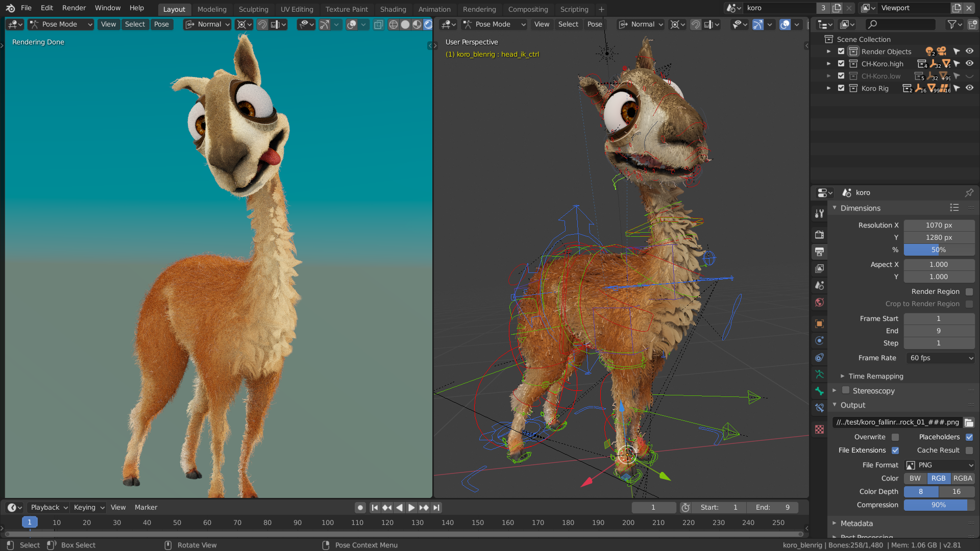Open the World properties tab icon
Viewport: 980px width, 551px height.
(x=819, y=303)
